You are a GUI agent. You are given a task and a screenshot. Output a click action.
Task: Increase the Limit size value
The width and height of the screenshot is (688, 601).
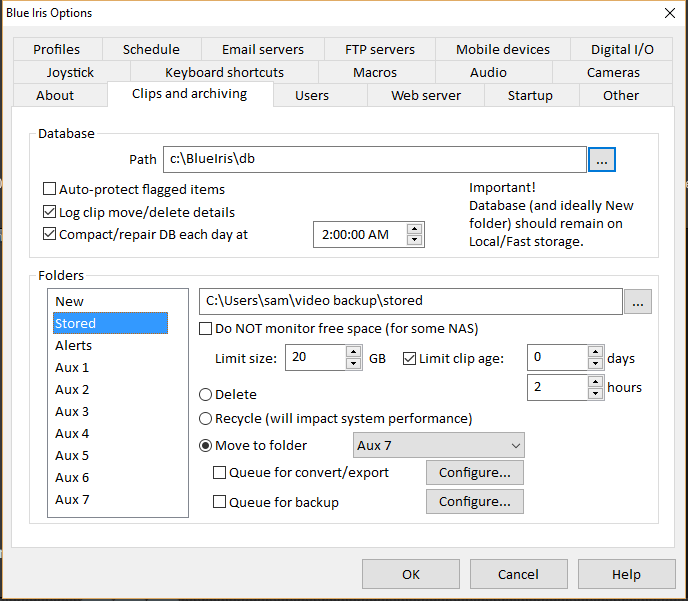click(354, 352)
